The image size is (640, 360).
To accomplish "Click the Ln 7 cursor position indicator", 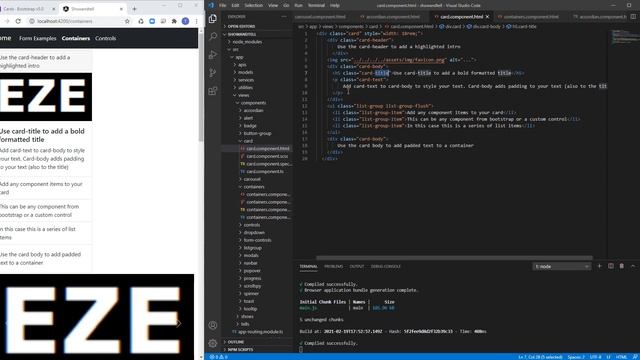I will [x=540, y=357].
